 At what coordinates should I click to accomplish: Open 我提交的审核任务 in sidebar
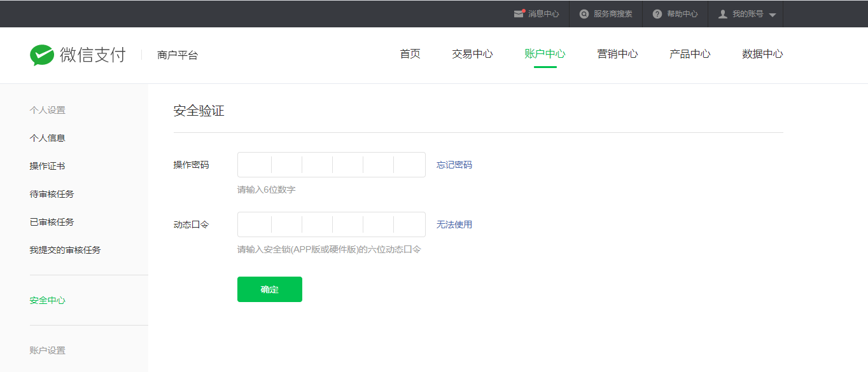point(65,250)
